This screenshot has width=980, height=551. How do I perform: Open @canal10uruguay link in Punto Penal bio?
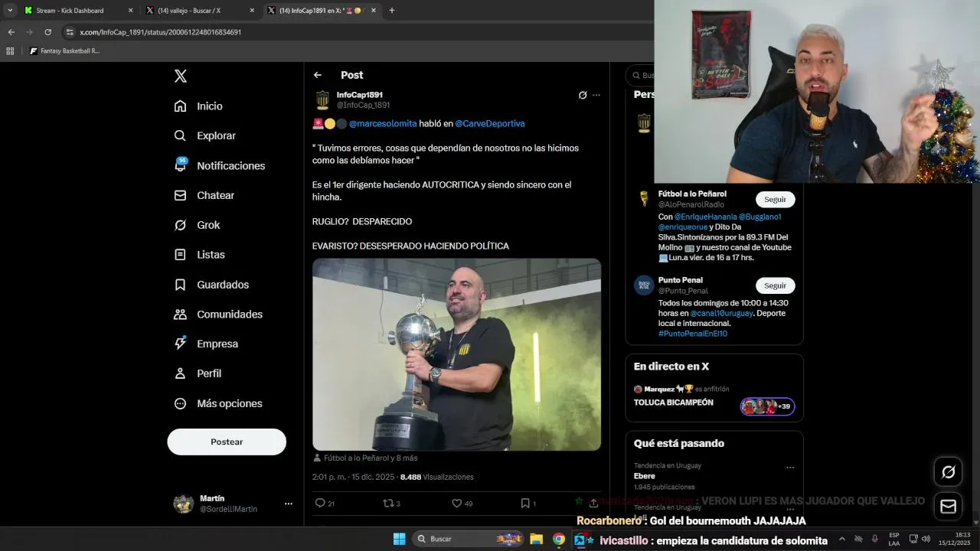click(x=721, y=313)
